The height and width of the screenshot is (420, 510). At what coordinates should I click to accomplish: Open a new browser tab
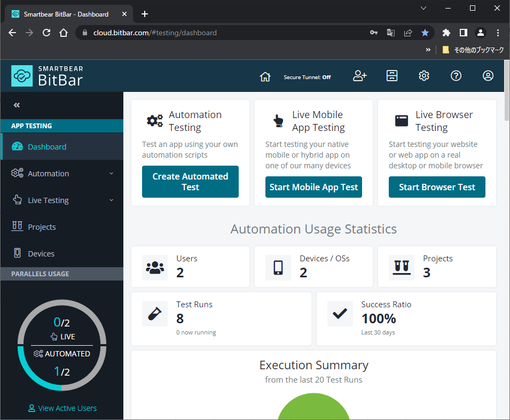pyautogui.click(x=145, y=14)
